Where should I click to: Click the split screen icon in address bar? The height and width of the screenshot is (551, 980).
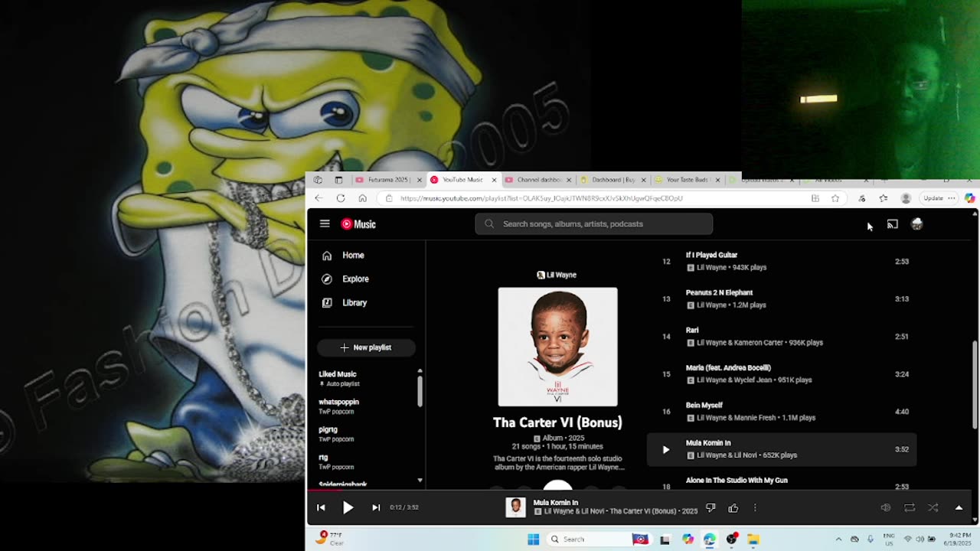click(x=815, y=198)
